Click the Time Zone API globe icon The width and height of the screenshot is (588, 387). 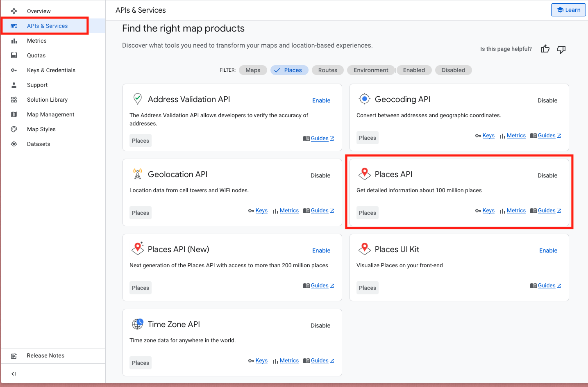[x=138, y=324]
